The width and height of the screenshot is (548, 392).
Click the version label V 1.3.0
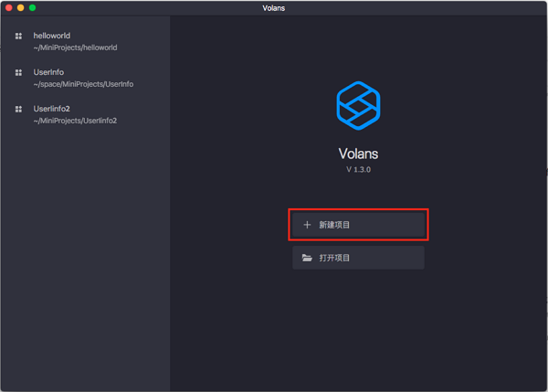(x=358, y=170)
